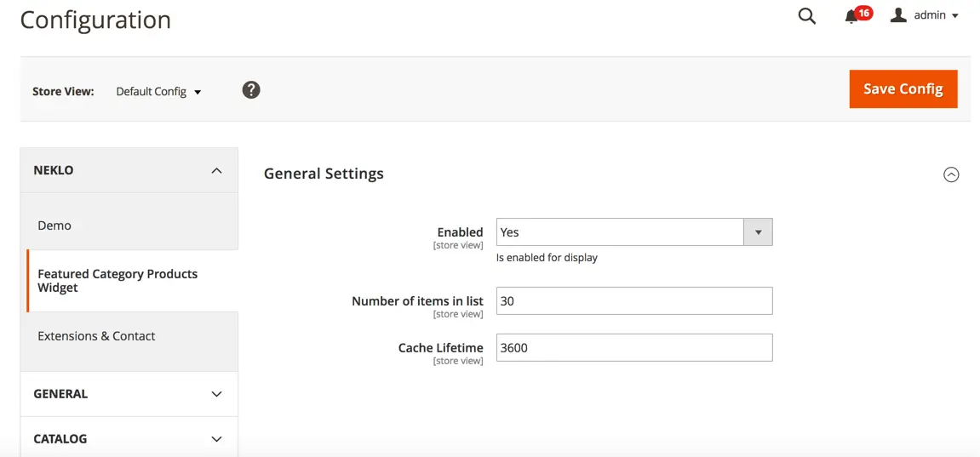Screen dimensions: 980x457
Task: Select the Demo menu item
Action: click(x=54, y=226)
